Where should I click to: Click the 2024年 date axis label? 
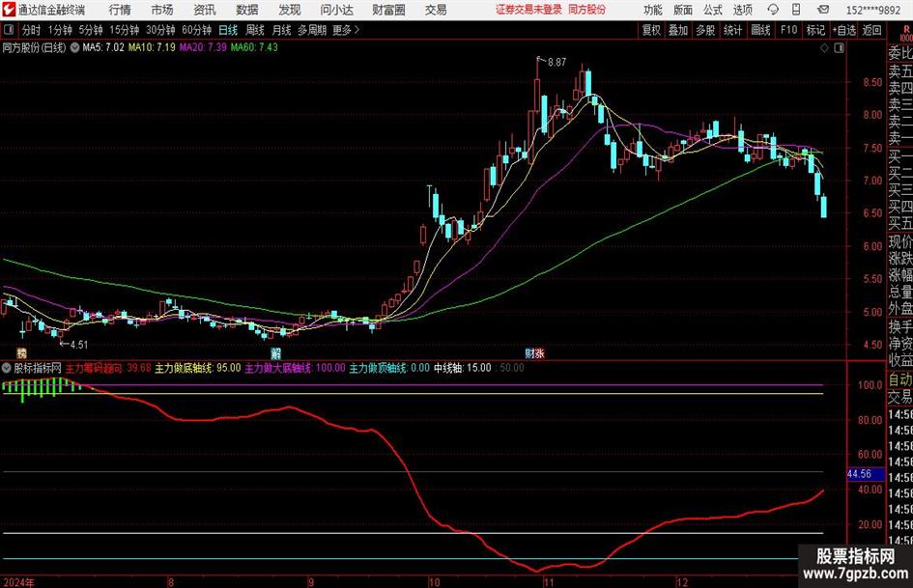(19, 582)
